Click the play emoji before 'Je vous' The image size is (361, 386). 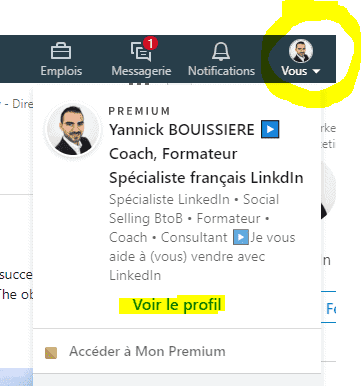pos(241,237)
